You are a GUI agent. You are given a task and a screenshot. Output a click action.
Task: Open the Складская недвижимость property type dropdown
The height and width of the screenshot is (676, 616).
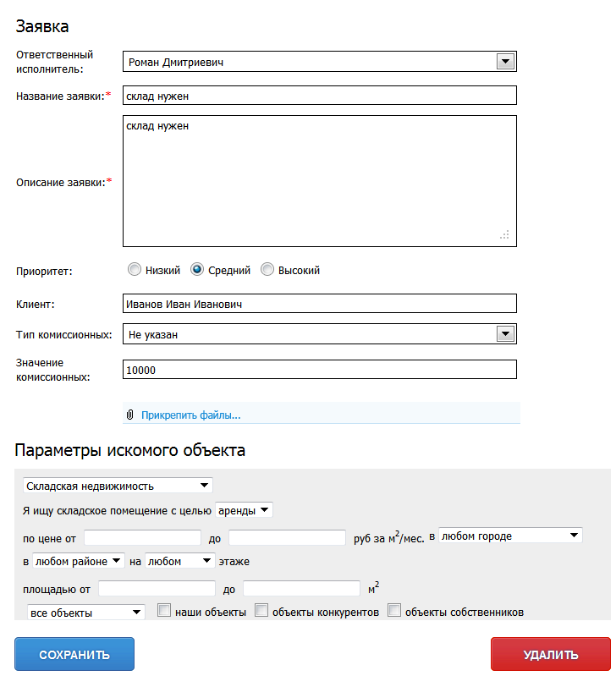click(x=118, y=486)
